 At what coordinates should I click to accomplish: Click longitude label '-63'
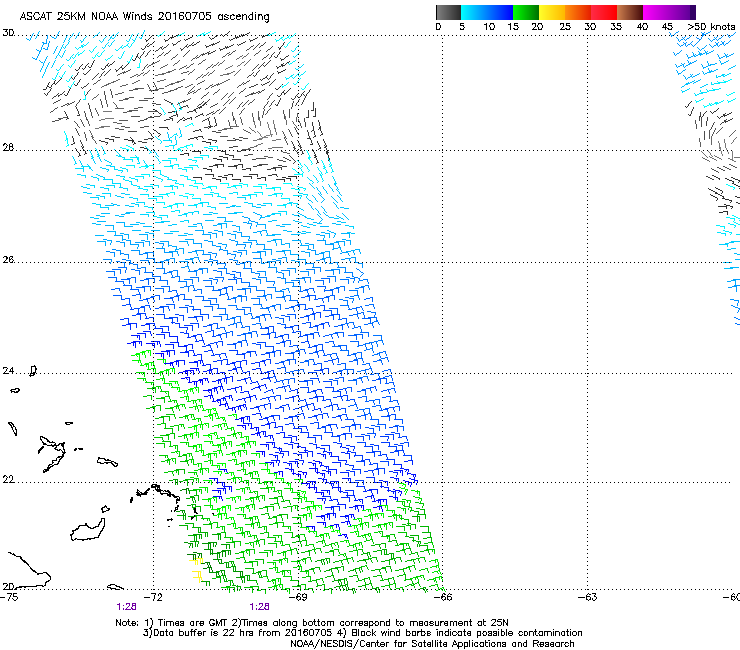tap(588, 597)
